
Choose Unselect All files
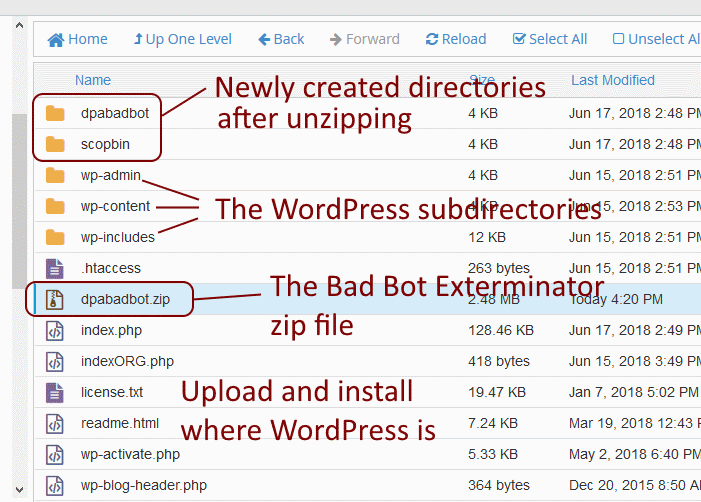[x=656, y=39]
